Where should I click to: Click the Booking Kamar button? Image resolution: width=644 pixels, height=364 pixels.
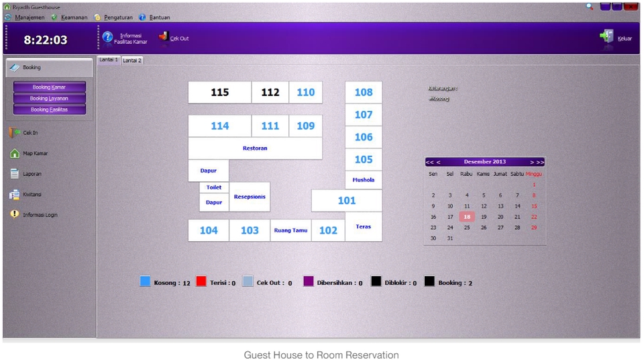click(49, 87)
